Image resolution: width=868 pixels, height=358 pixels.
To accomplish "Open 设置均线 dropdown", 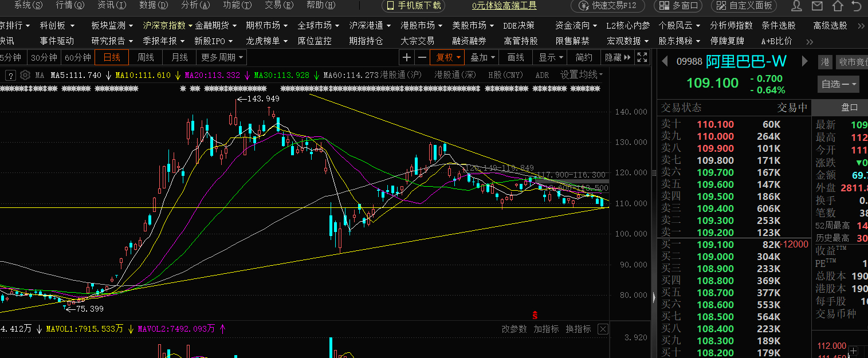I will coord(581,75).
